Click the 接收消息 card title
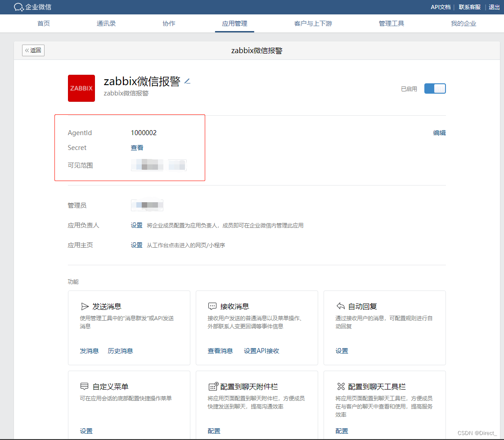Image resolution: width=504 pixels, height=440 pixels. pyautogui.click(x=234, y=307)
